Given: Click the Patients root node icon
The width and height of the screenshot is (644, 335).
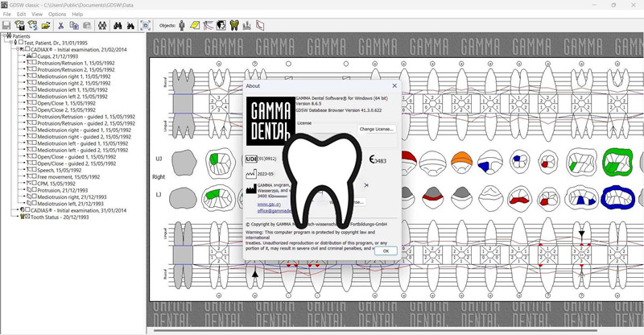Looking at the screenshot, I should coord(9,36).
